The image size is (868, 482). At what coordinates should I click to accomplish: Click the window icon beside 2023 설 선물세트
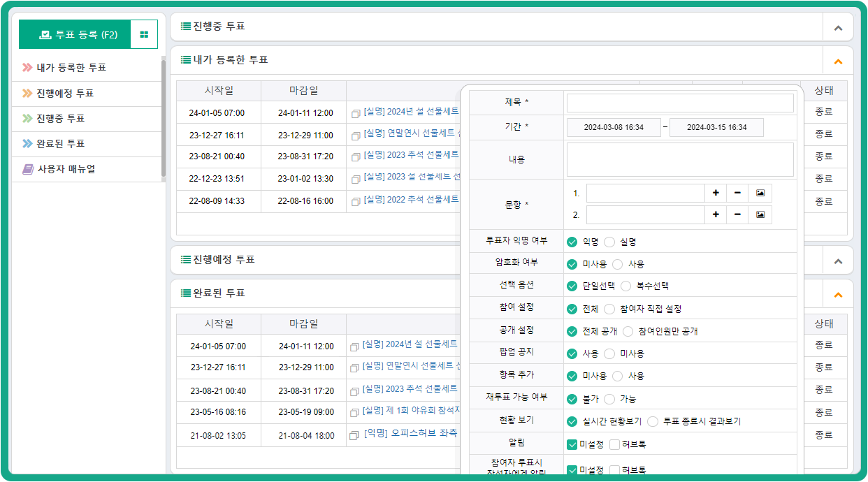pos(356,180)
